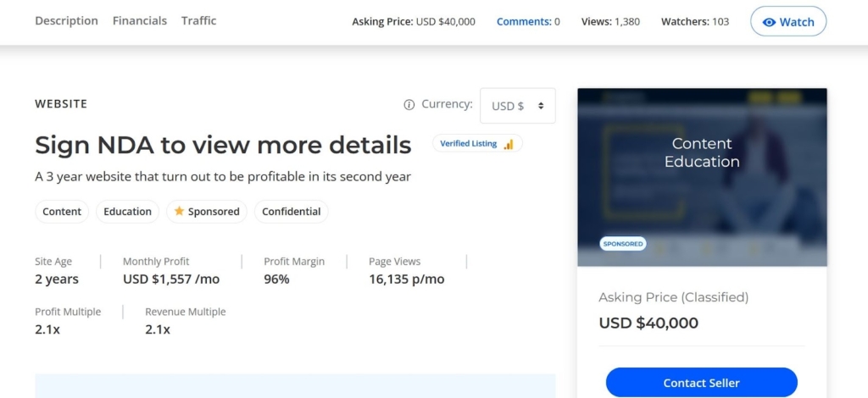
Task: Open the Comments: 0 link
Action: click(x=528, y=22)
